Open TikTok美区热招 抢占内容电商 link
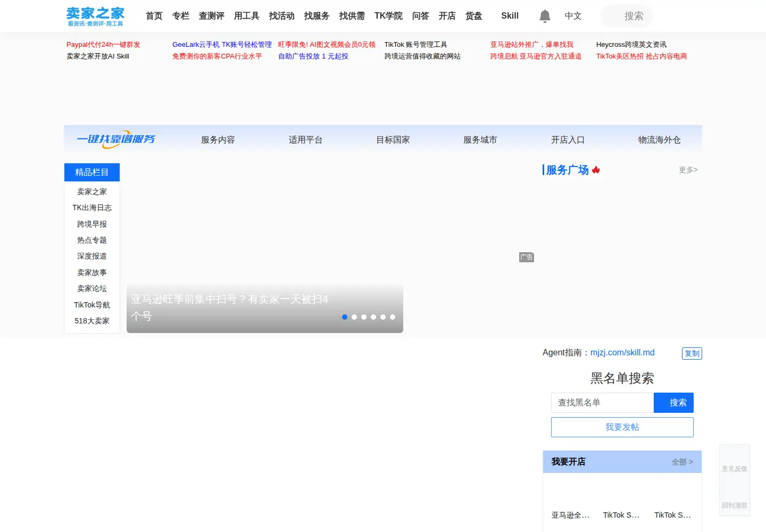The height and width of the screenshot is (532, 766). (x=642, y=56)
